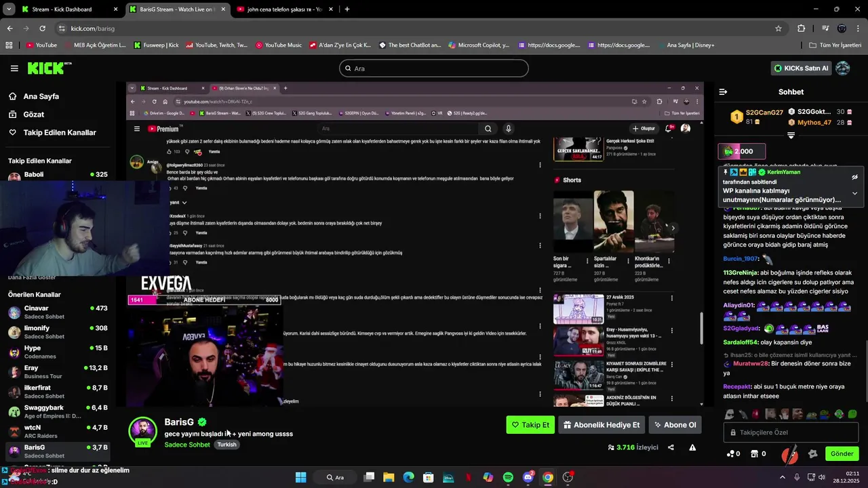Send chat with Gönder button

coord(842,453)
